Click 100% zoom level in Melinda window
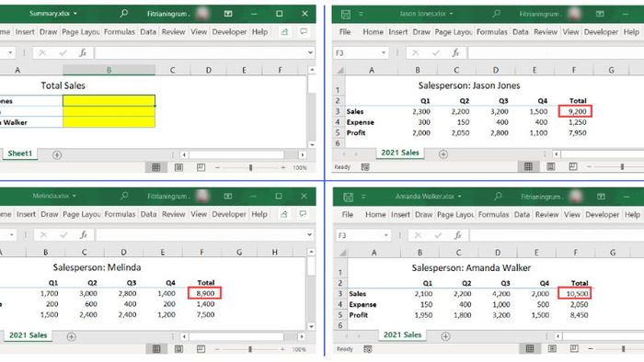644x362 pixels. (x=299, y=349)
